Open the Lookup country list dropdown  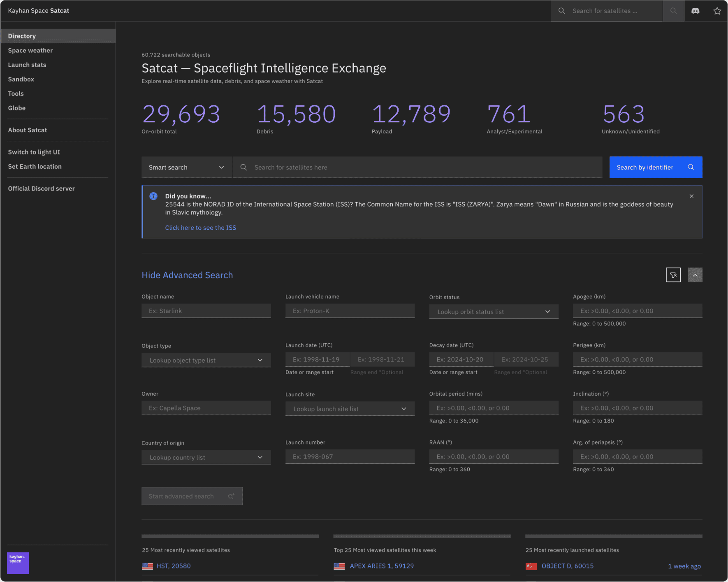tap(206, 457)
